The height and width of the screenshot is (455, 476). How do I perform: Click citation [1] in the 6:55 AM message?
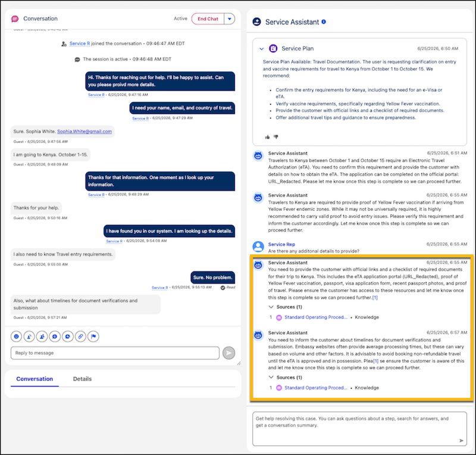375,298
